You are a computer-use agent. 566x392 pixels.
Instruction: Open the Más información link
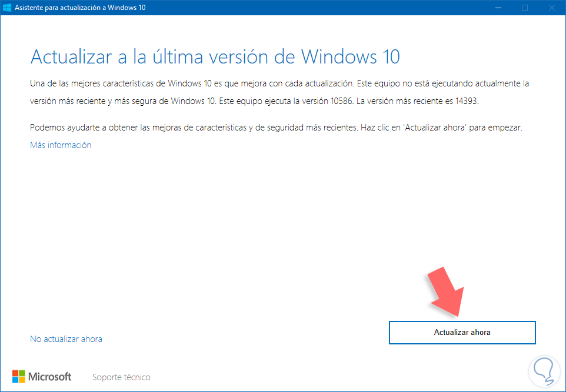[x=61, y=145]
